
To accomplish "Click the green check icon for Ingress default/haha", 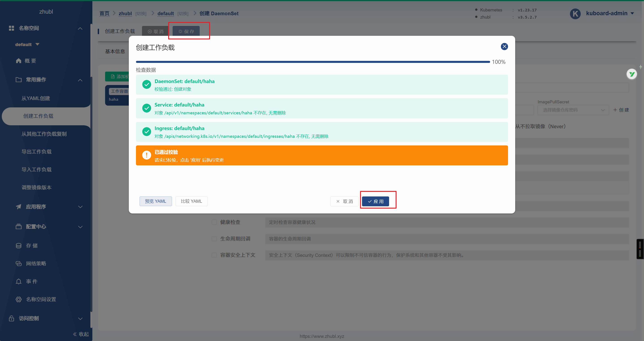I will tap(146, 132).
